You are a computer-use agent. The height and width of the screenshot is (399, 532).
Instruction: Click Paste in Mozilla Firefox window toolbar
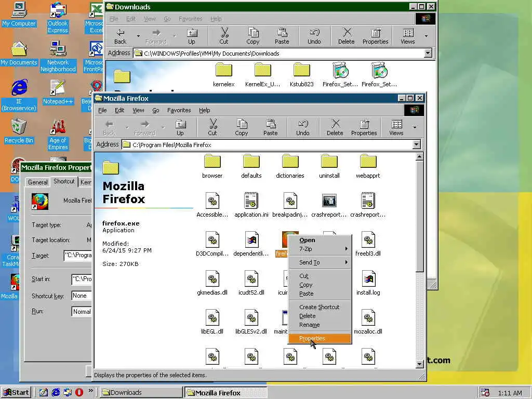pyautogui.click(x=270, y=127)
